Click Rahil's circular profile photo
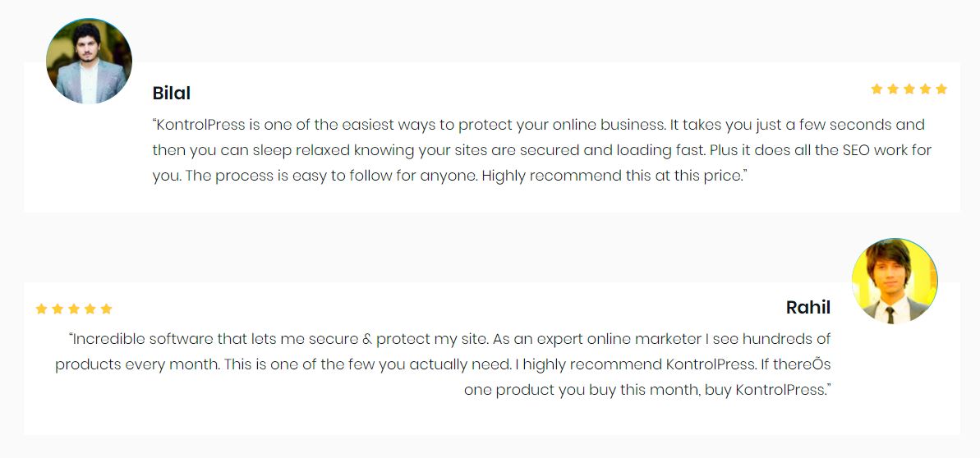This screenshot has height=458, width=980. tap(895, 282)
